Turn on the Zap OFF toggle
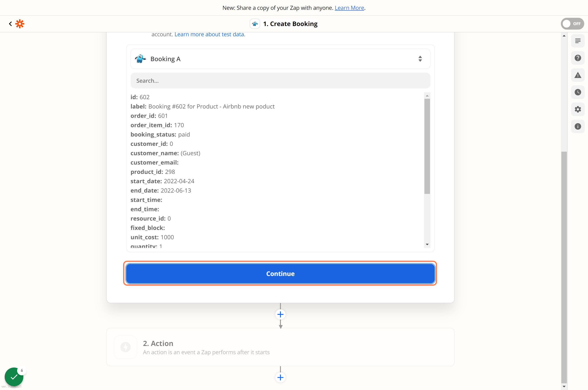Image resolution: width=588 pixels, height=390 pixels. pos(572,24)
